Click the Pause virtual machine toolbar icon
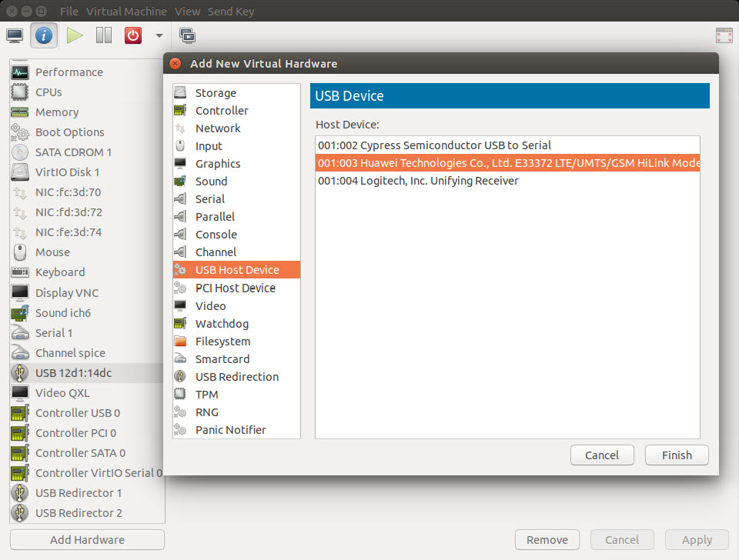The width and height of the screenshot is (739, 560). [x=104, y=35]
